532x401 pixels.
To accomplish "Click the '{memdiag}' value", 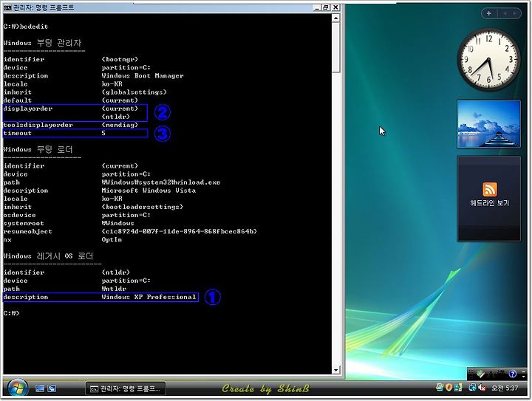I will [x=120, y=125].
